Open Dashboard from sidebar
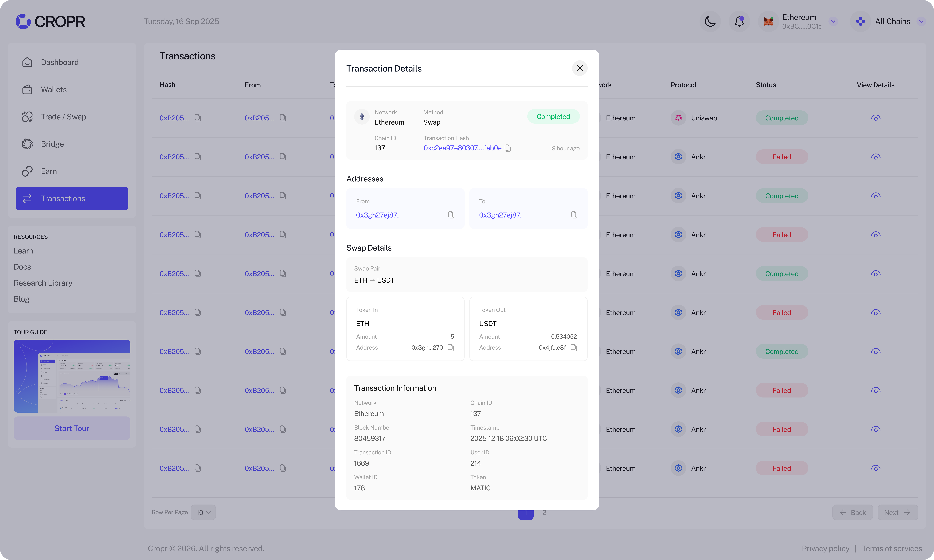 pos(72,62)
